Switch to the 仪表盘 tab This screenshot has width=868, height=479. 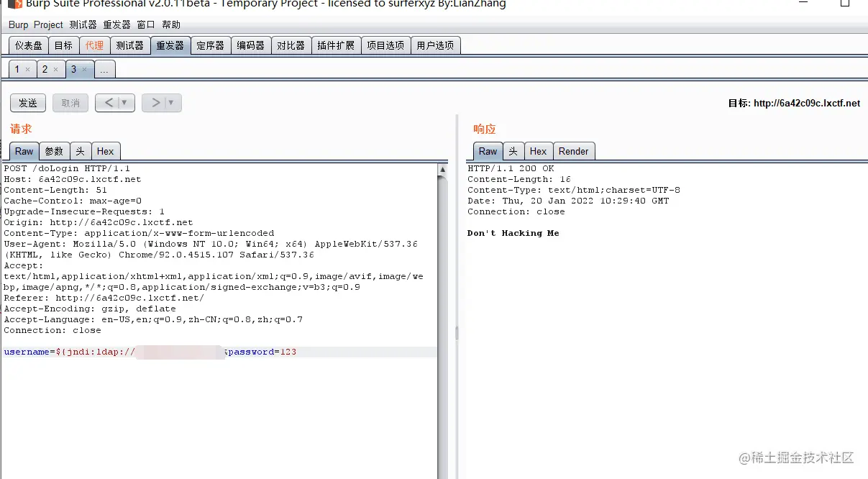(29, 45)
